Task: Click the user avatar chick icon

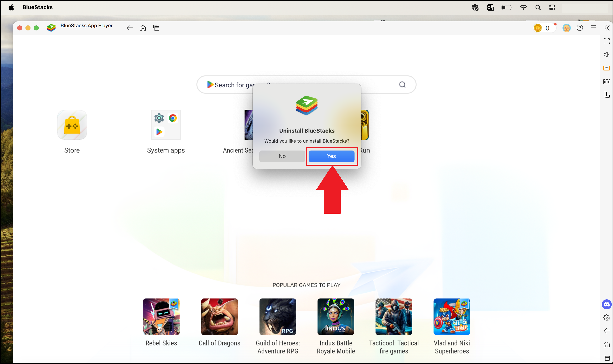Action: (566, 28)
